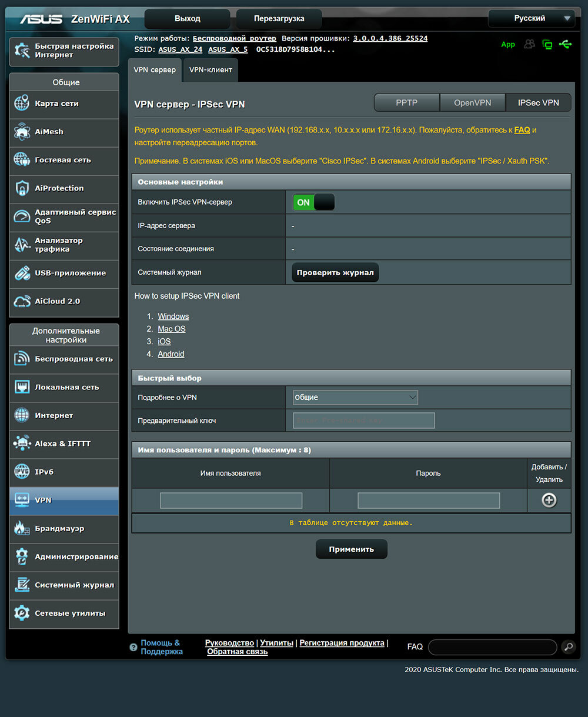Screen dimensions: 588x717
Task: Click the Alexa & IFTTT icon
Action: click(22, 443)
